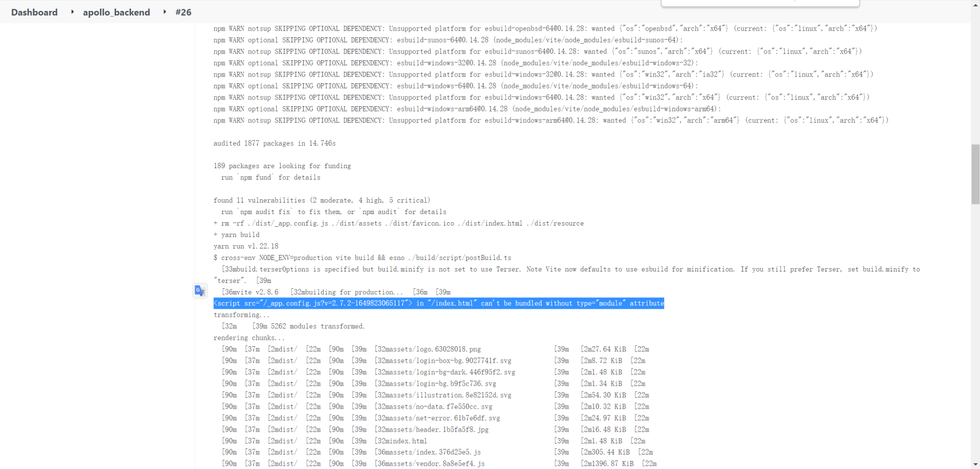
Task: Click the assets/vendor.8a8e5ef4.js entry
Action: (x=429, y=463)
